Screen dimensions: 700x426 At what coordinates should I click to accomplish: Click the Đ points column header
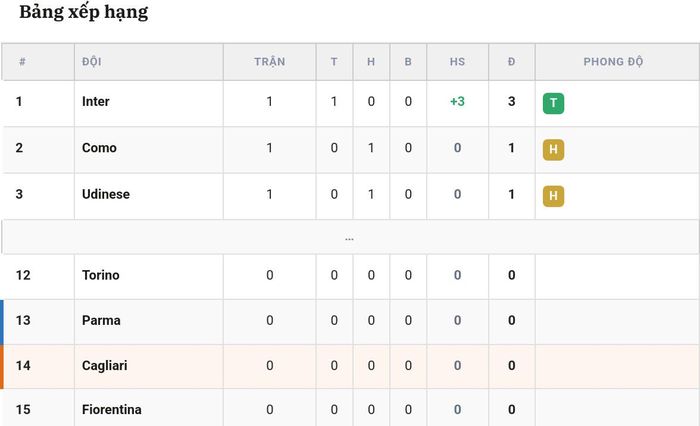tap(512, 62)
